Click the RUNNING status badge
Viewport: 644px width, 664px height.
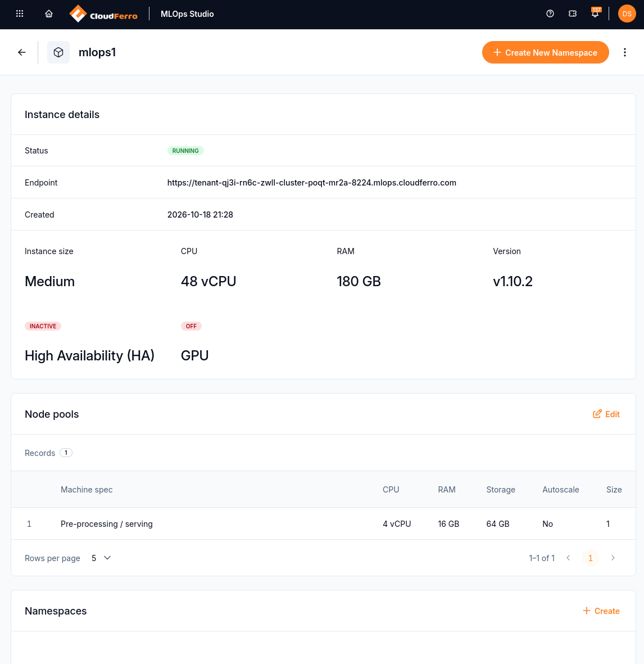185,151
